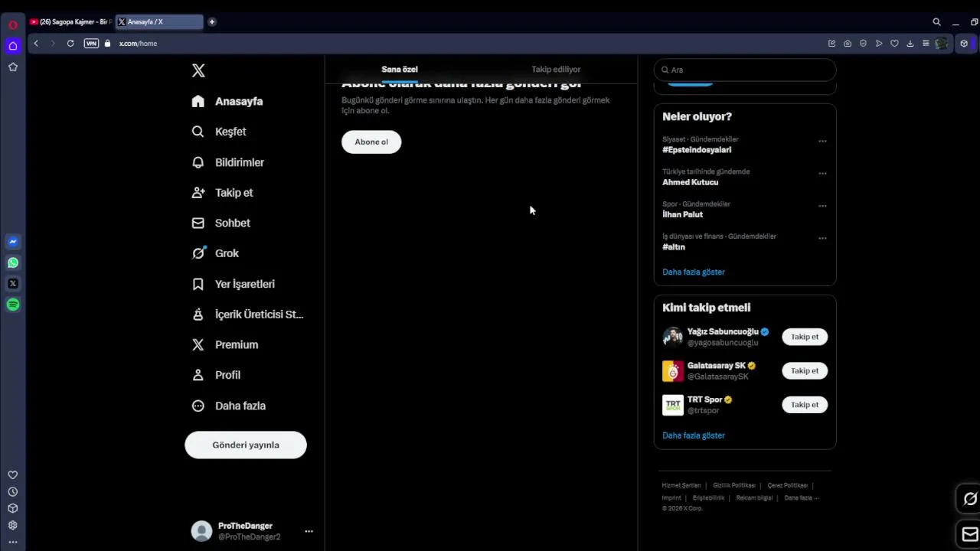Image resolution: width=980 pixels, height=551 pixels.
Task: Open Opera easy setup menu lines
Action: point(926,44)
